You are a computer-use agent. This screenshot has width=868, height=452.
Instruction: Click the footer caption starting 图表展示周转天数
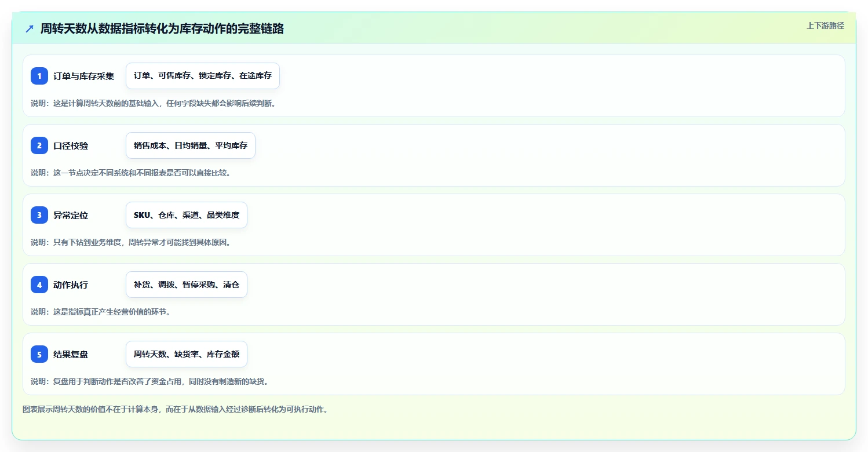pos(176,409)
